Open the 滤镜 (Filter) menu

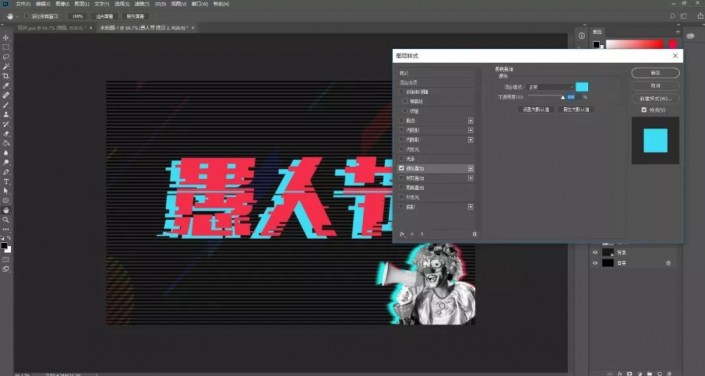142,4
